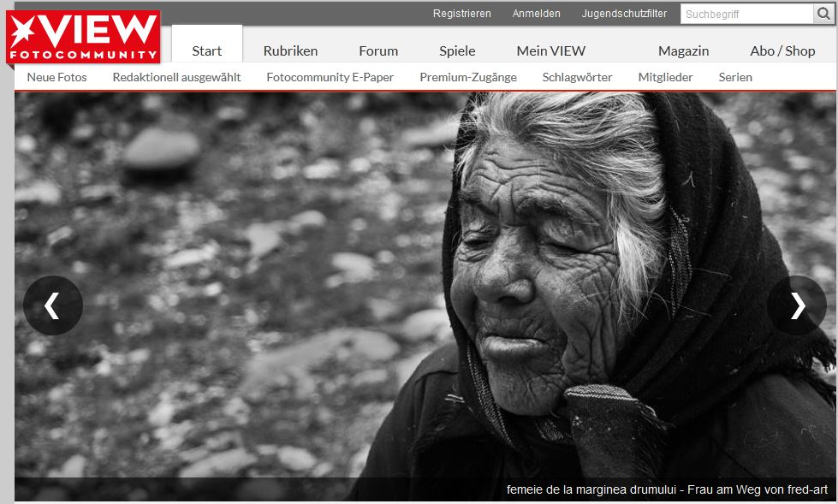Open the Rubriken menu tab
838x504 pixels.
click(x=290, y=50)
